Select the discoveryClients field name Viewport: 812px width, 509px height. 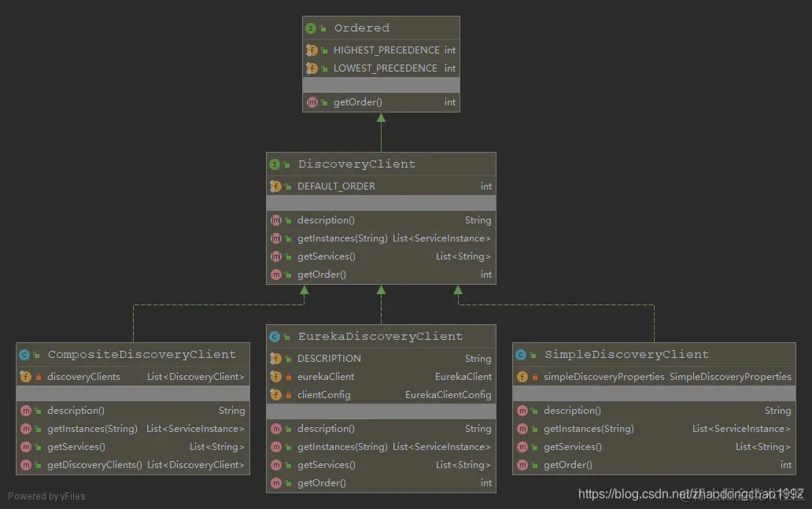(83, 377)
